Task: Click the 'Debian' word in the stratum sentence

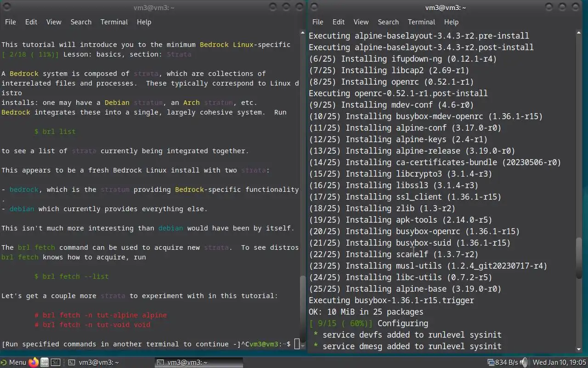Action: point(117,103)
